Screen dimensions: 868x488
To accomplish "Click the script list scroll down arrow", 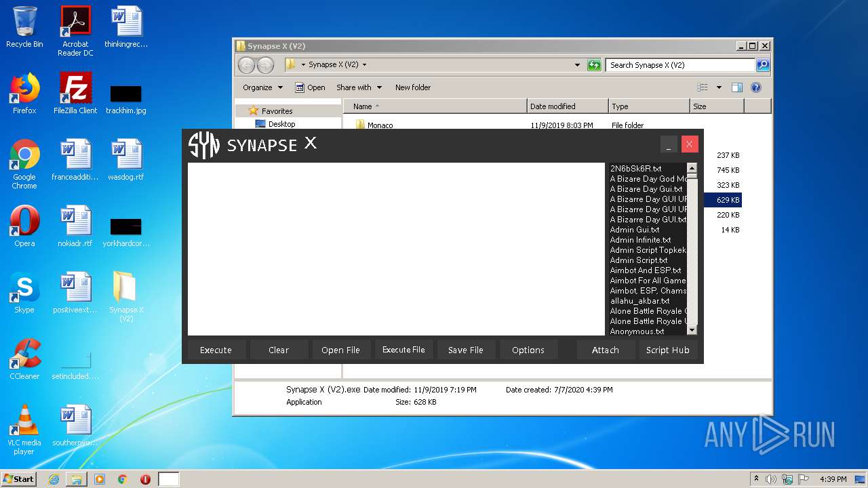I will click(692, 330).
